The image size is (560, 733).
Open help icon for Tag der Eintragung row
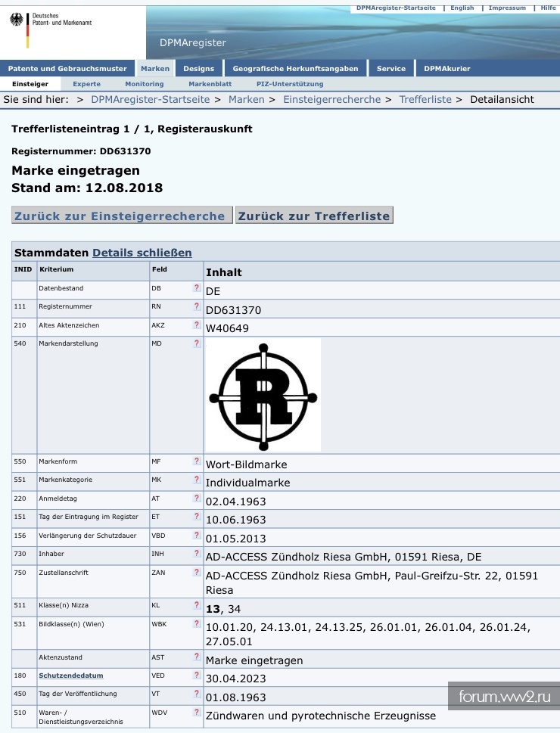click(197, 517)
